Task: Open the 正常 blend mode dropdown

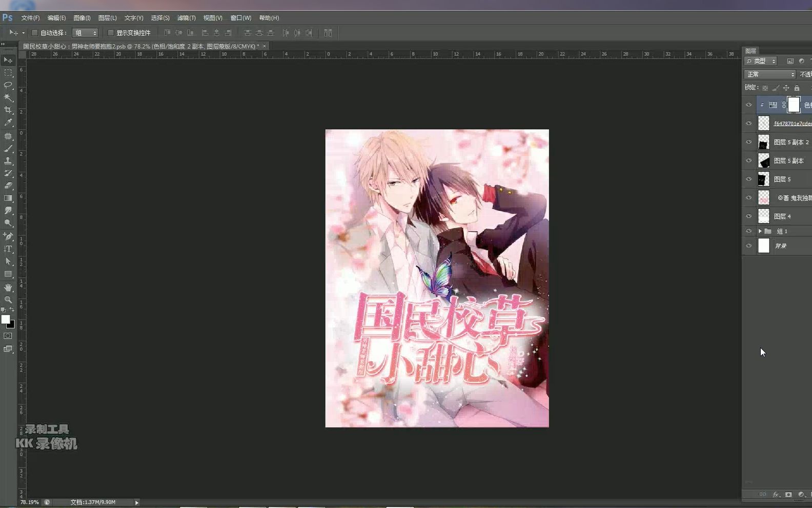Action: point(770,74)
